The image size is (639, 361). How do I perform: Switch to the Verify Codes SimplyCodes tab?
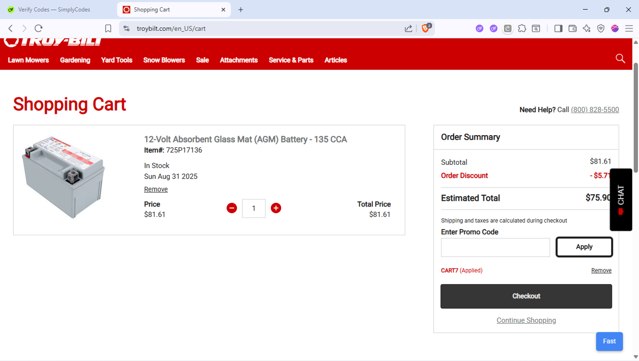click(x=54, y=9)
